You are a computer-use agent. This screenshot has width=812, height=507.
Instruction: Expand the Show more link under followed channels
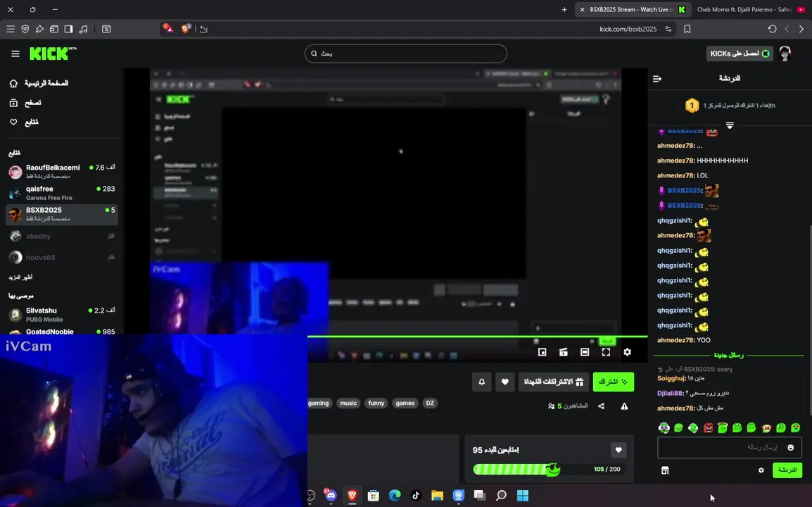(20, 277)
